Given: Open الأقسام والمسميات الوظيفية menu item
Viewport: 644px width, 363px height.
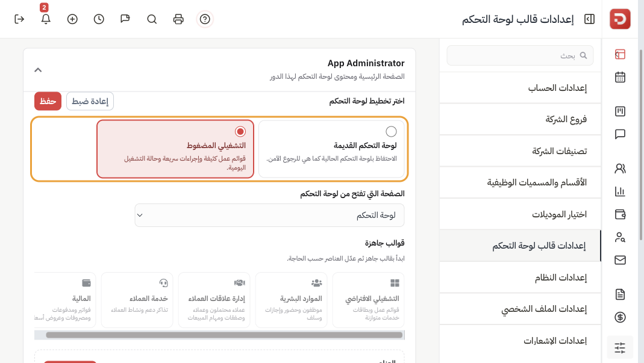Looking at the screenshot, I should [x=520, y=182].
